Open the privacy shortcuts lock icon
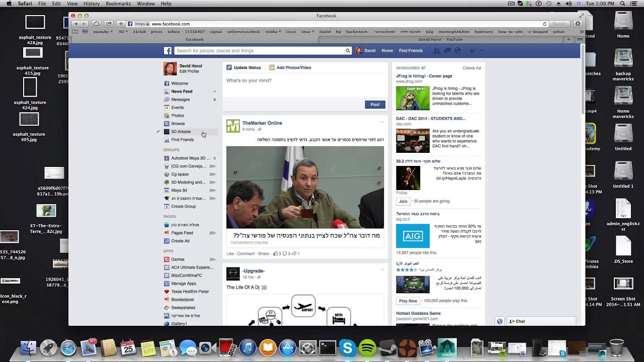 pyautogui.click(x=472, y=51)
